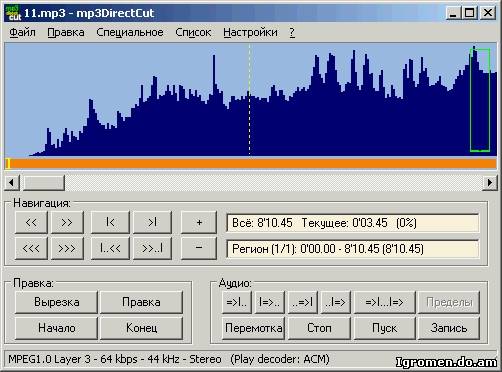This screenshot has height=372, width=502.
Task: Zoom in with the + button
Action: [199, 222]
